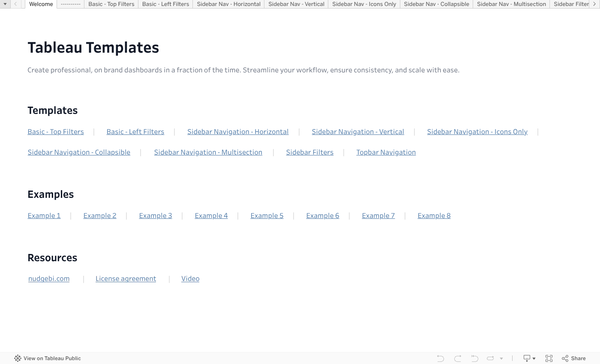Click the Revert icon in bottom toolbar
This screenshot has height=364, width=600.
click(474, 358)
